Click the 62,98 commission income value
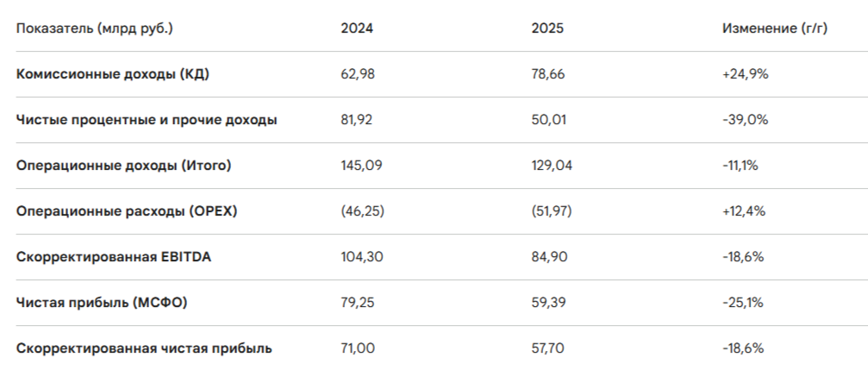The image size is (868, 370). 358,74
